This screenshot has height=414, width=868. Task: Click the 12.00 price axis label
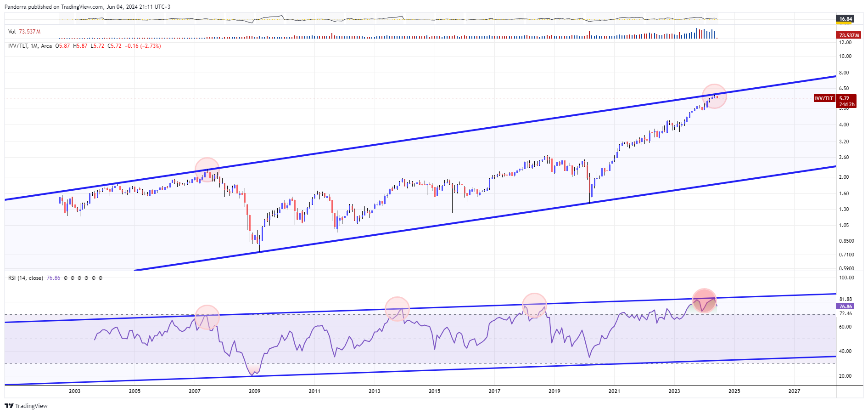tap(845, 42)
